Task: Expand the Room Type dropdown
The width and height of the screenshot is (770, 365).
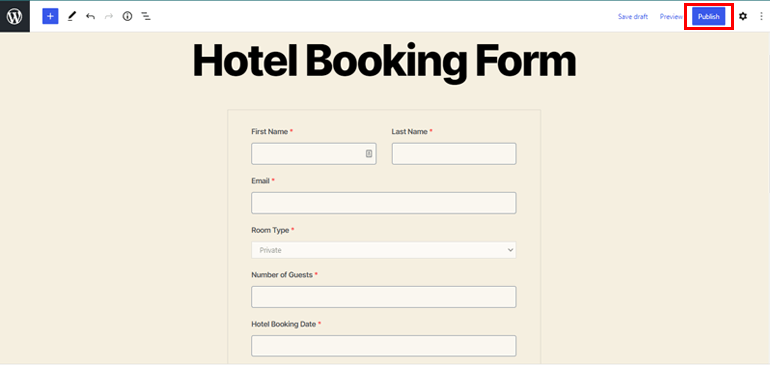Action: pyautogui.click(x=384, y=250)
